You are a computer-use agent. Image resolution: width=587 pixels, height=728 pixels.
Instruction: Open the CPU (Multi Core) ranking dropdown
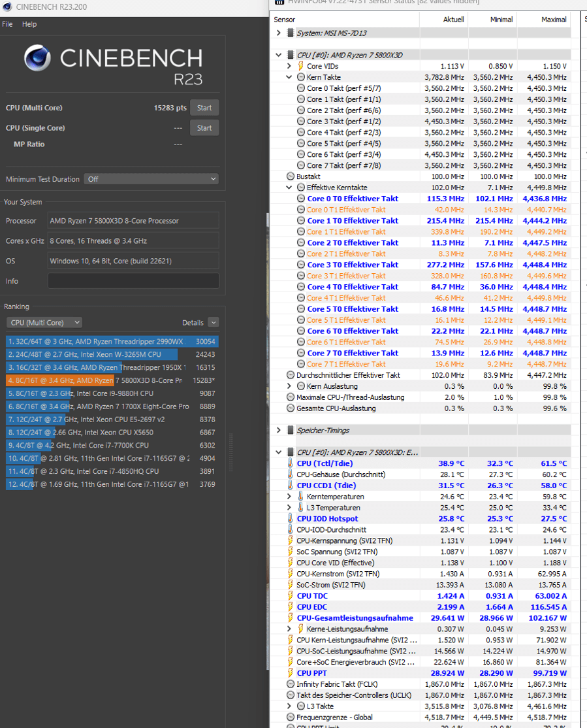(44, 323)
